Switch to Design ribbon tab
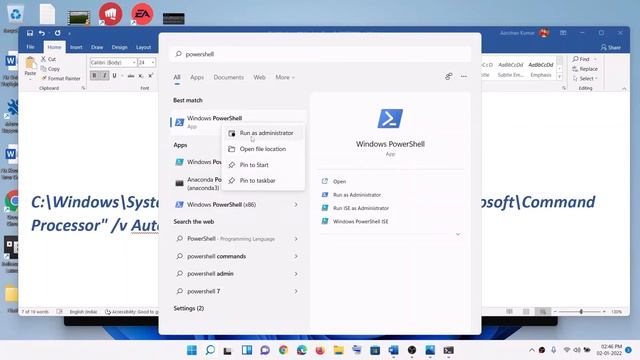This screenshot has height=360, width=640. (x=119, y=47)
